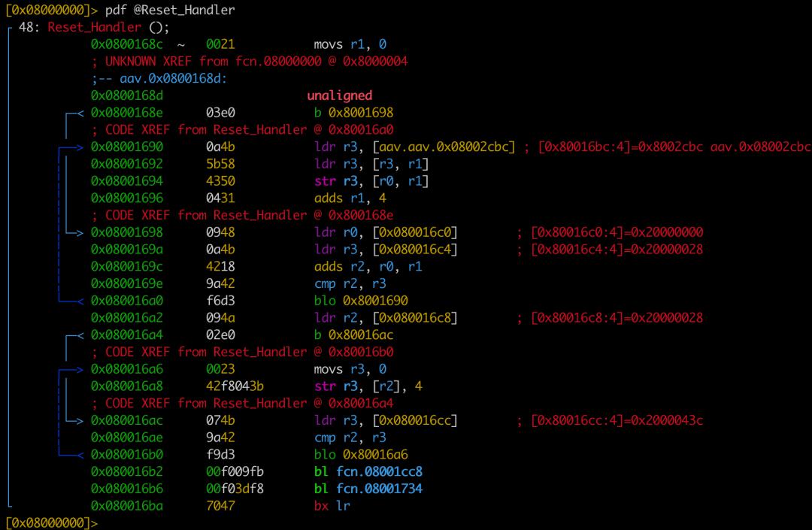
Task: Click address 0x08001690
Action: [x=126, y=147]
